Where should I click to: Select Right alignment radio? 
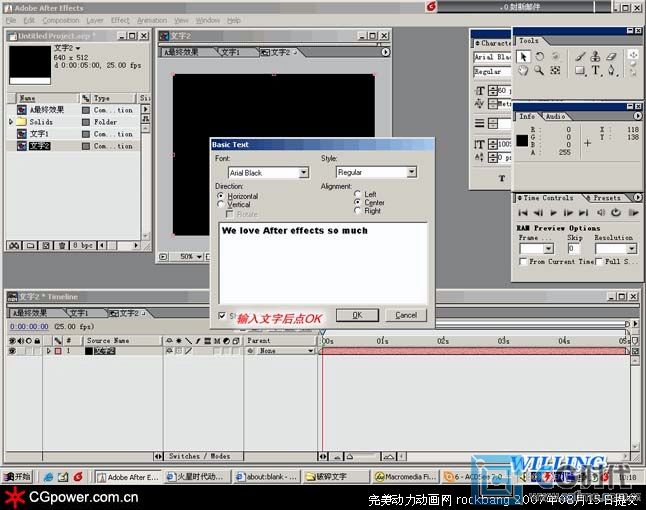pos(357,211)
